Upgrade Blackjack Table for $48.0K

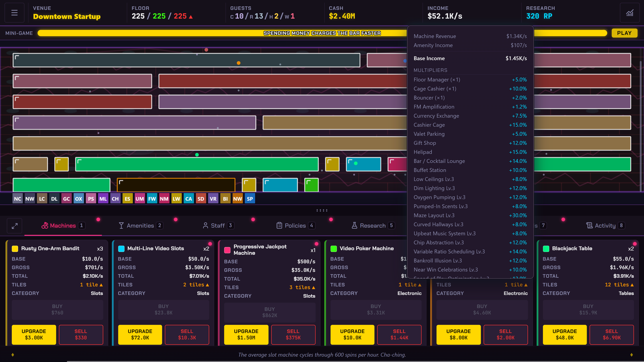[565, 335]
